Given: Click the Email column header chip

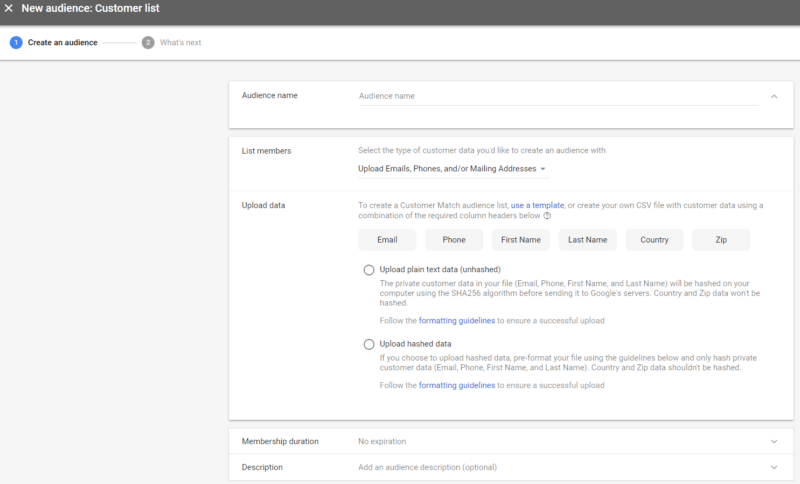Looking at the screenshot, I should (x=387, y=240).
